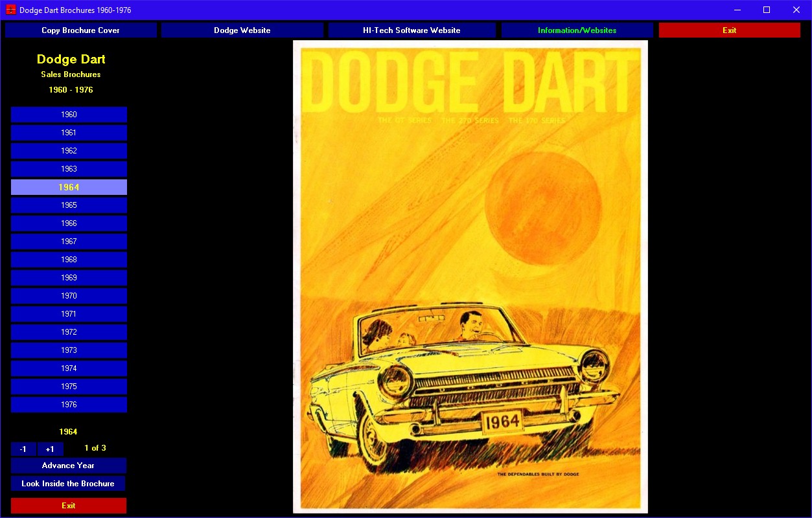
Task: Open HI-Tech Software Website button
Action: (412, 30)
